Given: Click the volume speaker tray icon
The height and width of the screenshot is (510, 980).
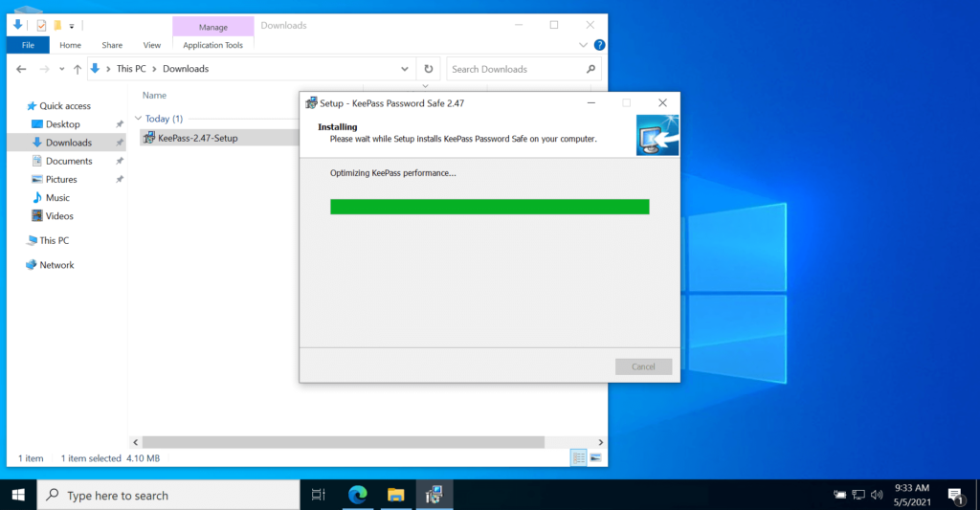Looking at the screenshot, I should 877,495.
